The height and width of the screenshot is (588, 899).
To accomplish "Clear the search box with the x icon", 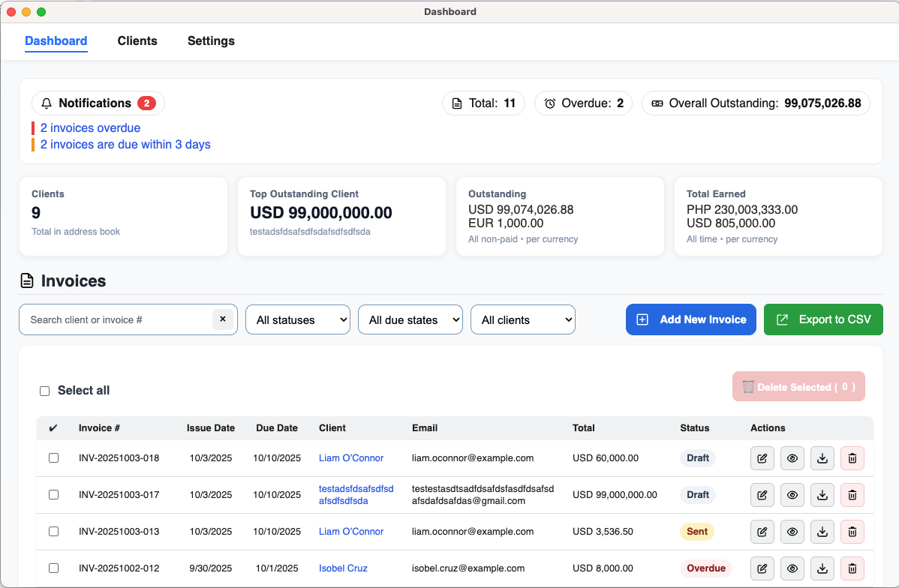I will 222,319.
